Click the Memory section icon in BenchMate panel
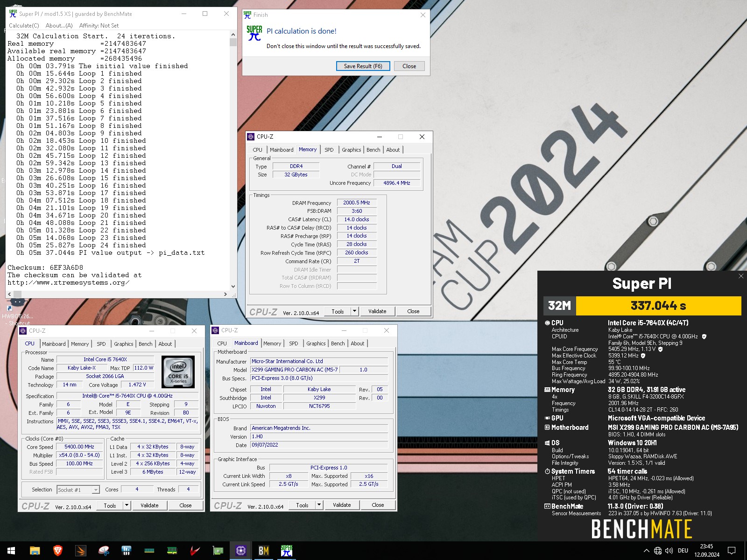 pyautogui.click(x=547, y=390)
